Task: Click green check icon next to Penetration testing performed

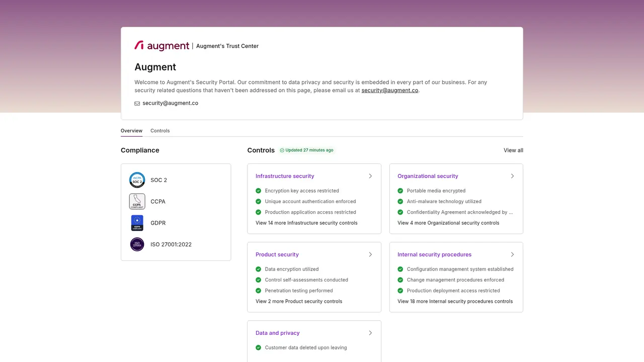Action: tap(259, 291)
